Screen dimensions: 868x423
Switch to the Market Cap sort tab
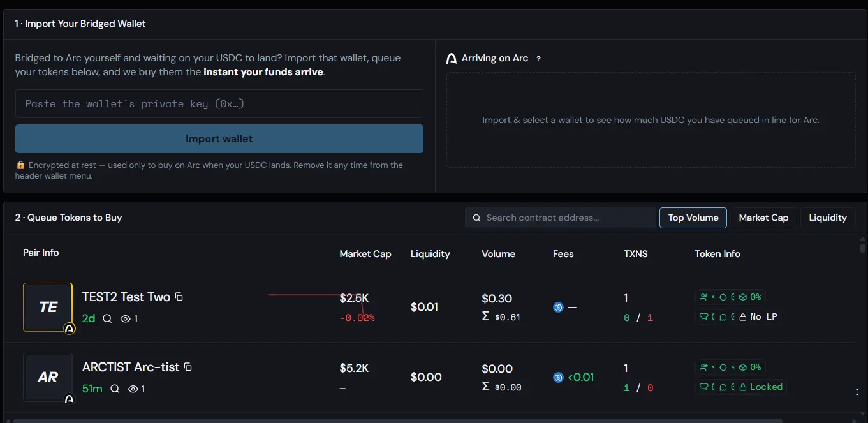pos(763,218)
